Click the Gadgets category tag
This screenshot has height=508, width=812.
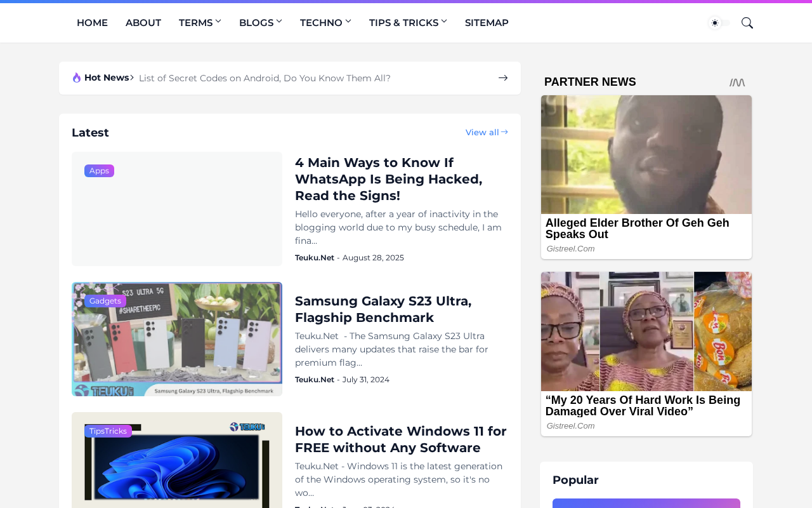(x=105, y=301)
